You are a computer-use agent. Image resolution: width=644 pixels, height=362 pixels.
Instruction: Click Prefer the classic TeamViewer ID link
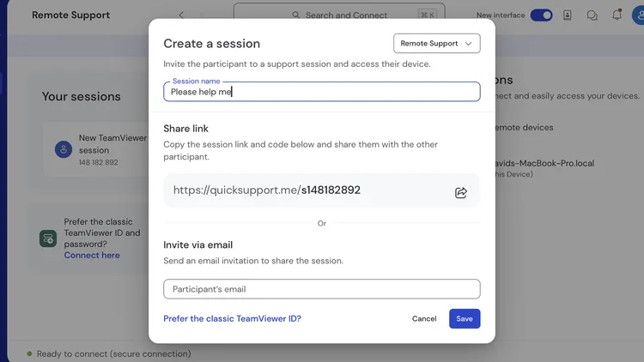(232, 318)
